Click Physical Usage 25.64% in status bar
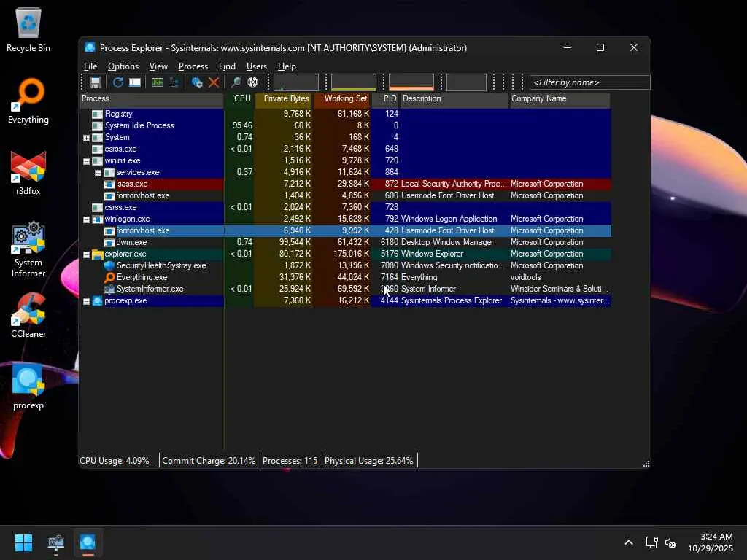The height and width of the screenshot is (560, 747). 368,461
